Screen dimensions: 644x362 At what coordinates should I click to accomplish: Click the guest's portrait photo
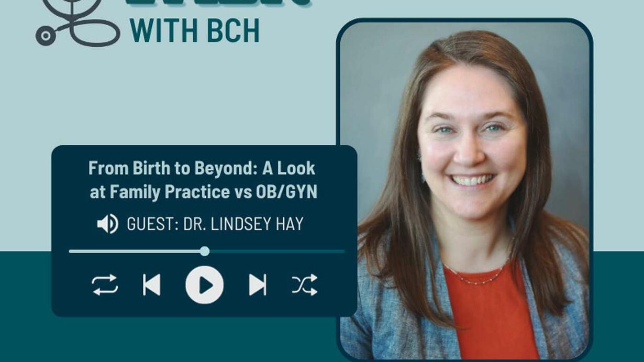click(x=464, y=190)
